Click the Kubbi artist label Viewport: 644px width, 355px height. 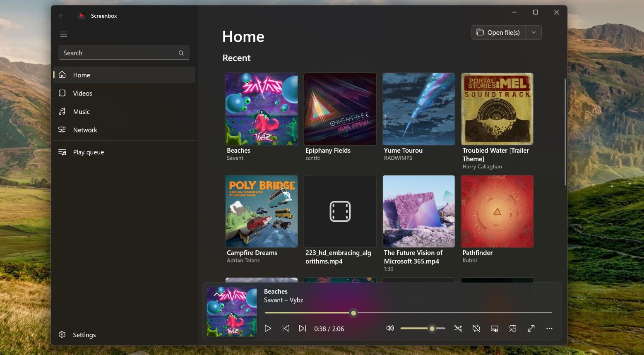point(470,260)
